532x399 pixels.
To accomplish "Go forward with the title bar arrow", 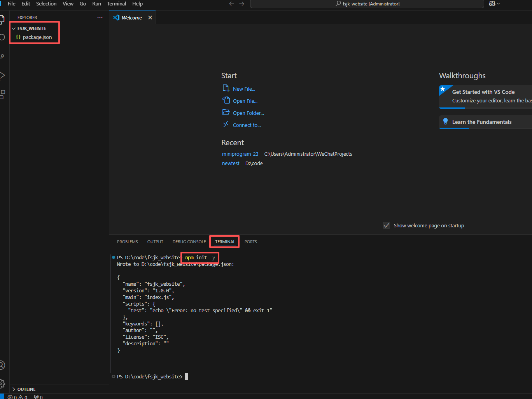I will coord(242,4).
